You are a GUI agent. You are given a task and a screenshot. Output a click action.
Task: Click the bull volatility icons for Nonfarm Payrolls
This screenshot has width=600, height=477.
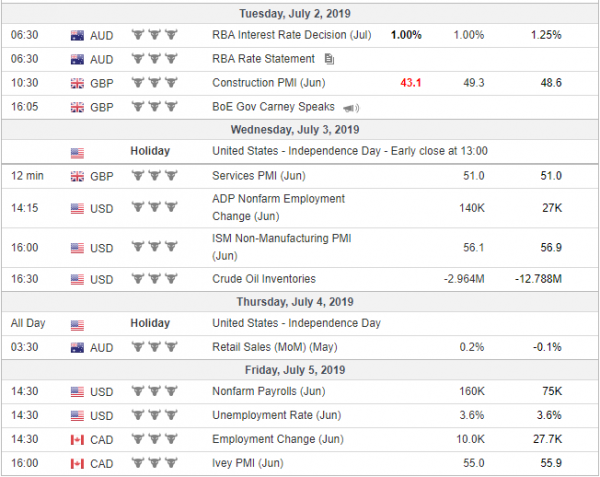click(154, 392)
